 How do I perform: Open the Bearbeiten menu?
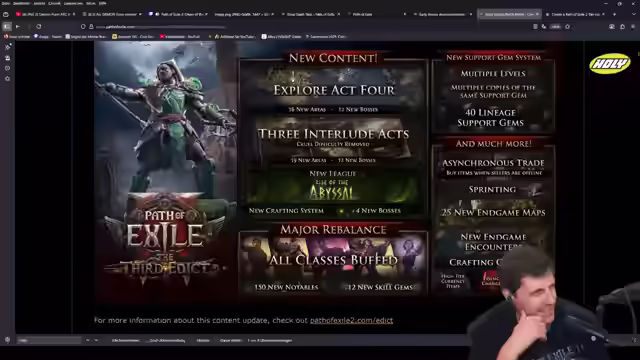click(x=21, y=3)
